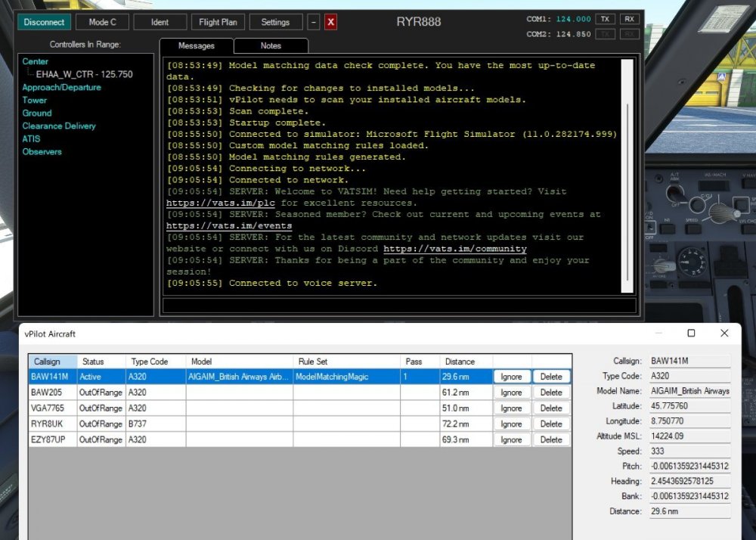Click the message text input field

pos(398,306)
